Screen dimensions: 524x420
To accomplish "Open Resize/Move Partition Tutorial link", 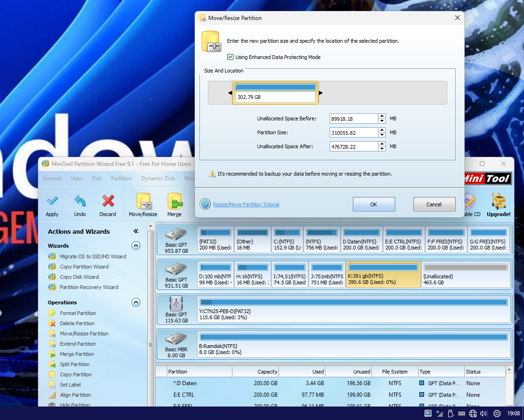I will click(246, 204).
